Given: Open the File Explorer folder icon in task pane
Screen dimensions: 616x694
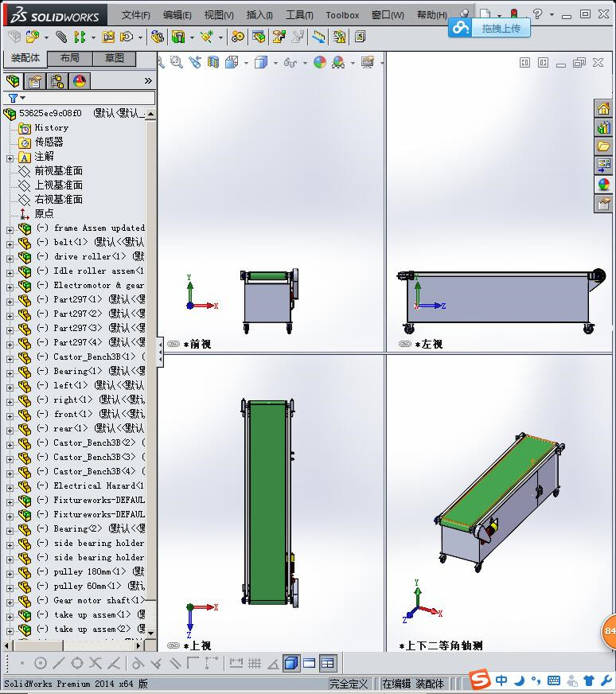Looking at the screenshot, I should pyautogui.click(x=603, y=146).
